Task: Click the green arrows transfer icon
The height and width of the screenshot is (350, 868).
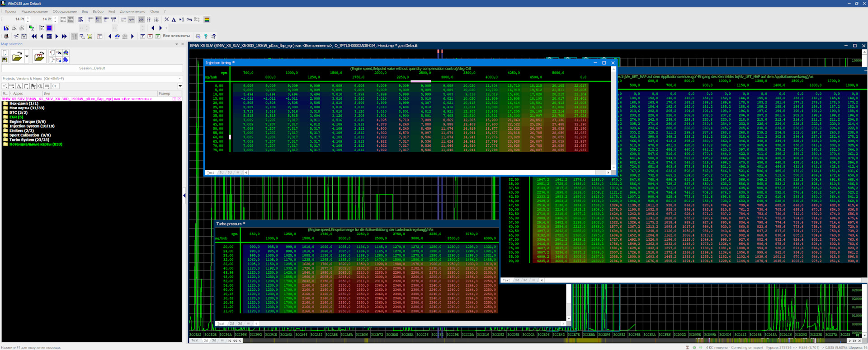Action: point(32,28)
